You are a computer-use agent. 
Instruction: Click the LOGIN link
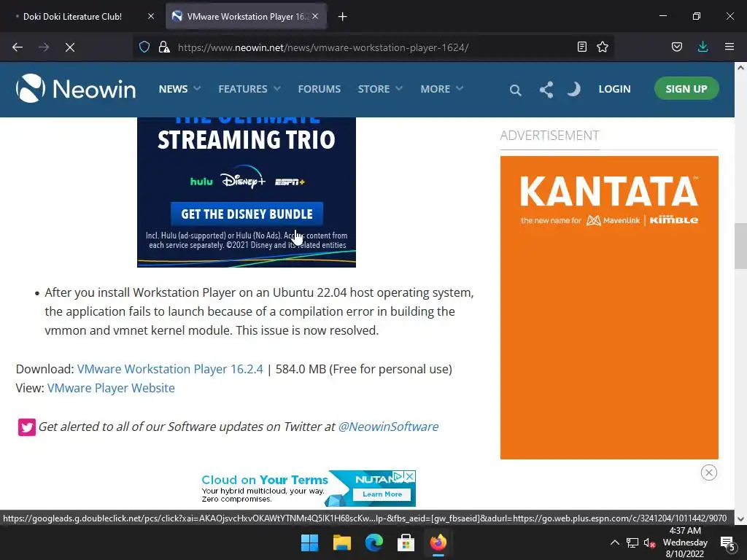[614, 89]
